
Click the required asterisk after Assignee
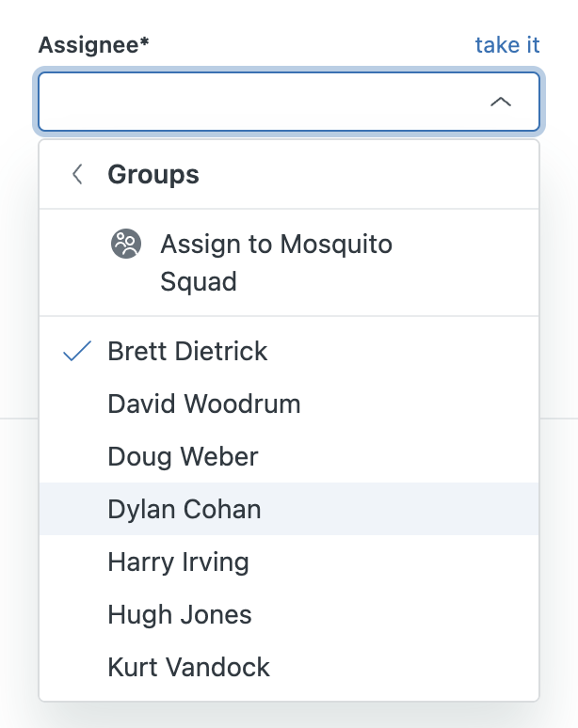(145, 44)
